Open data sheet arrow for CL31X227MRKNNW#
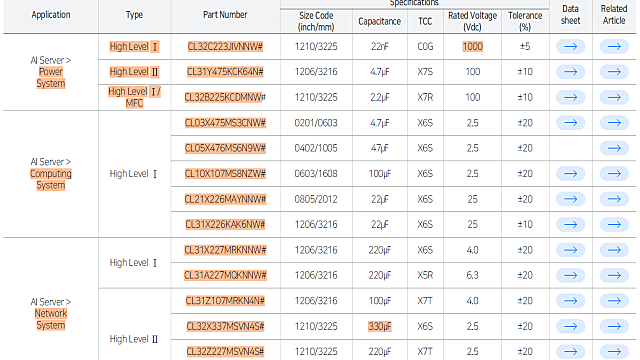The height and width of the screenshot is (360, 640). (x=570, y=250)
